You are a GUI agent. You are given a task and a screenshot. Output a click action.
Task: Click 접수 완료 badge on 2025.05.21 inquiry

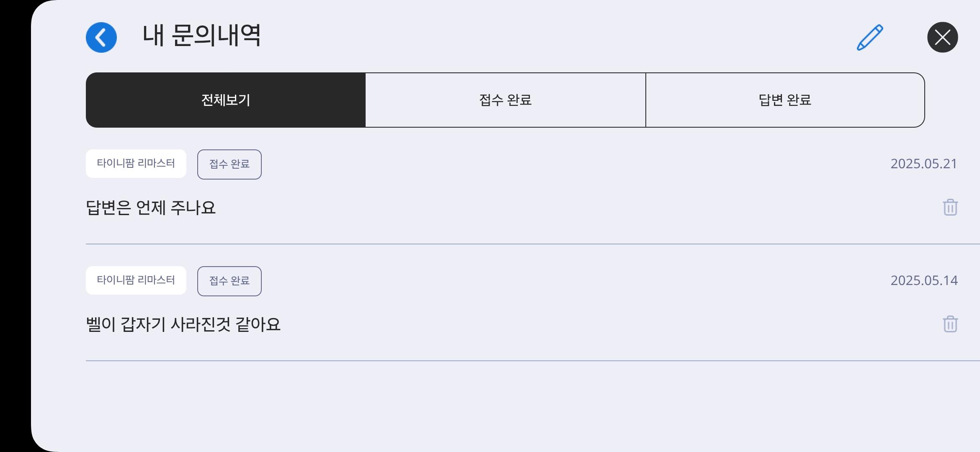click(x=230, y=164)
